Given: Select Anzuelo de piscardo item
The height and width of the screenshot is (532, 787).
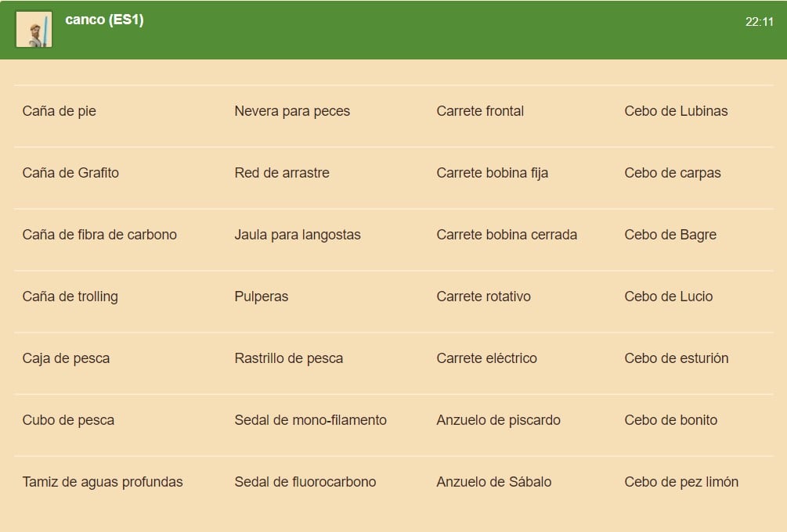Looking at the screenshot, I should click(x=498, y=419).
